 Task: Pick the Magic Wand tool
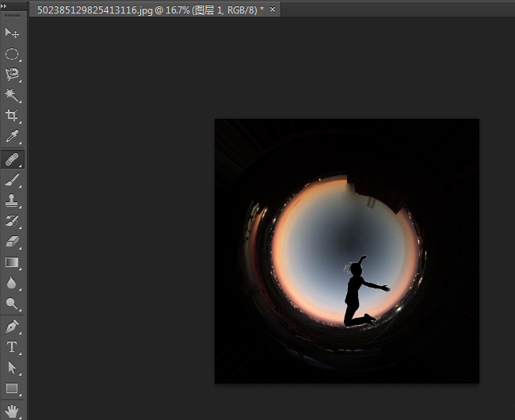click(12, 95)
